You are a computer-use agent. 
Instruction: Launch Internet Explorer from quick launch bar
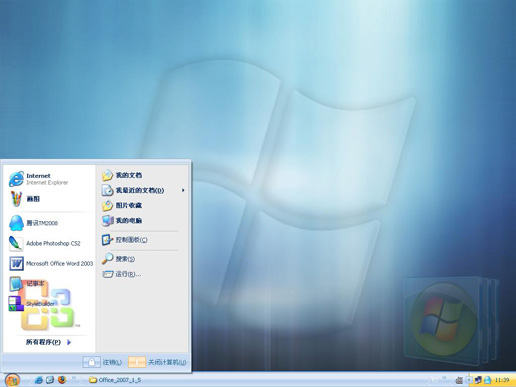[x=39, y=380]
